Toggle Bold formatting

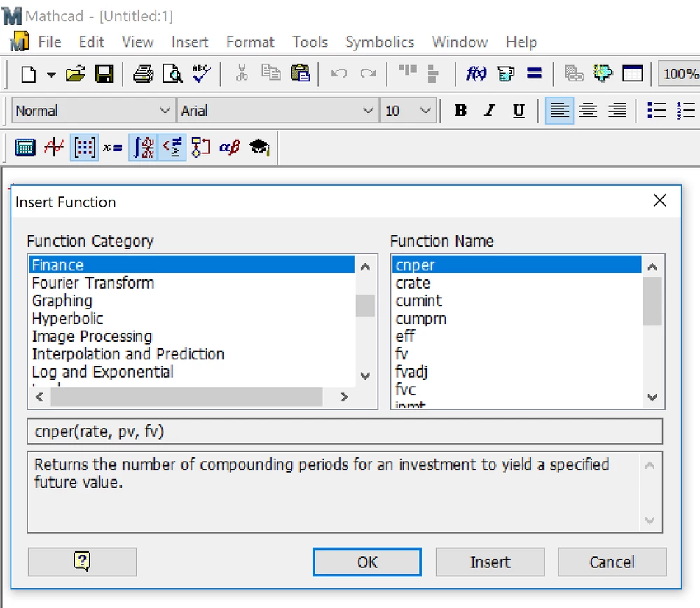[460, 110]
